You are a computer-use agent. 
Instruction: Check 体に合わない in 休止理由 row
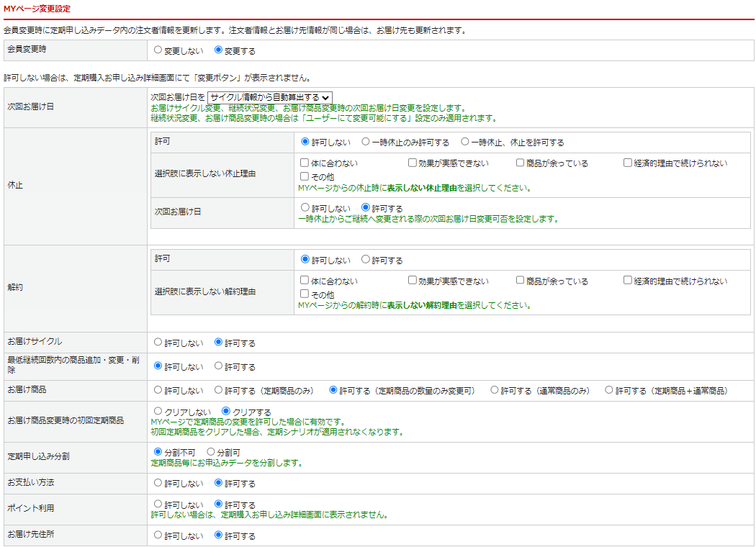(305, 163)
